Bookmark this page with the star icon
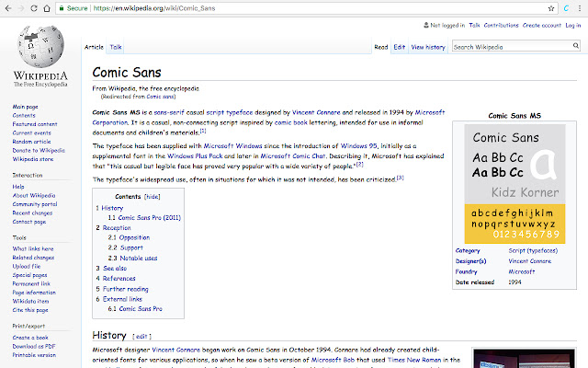This screenshot has height=368, width=588. click(551, 8)
